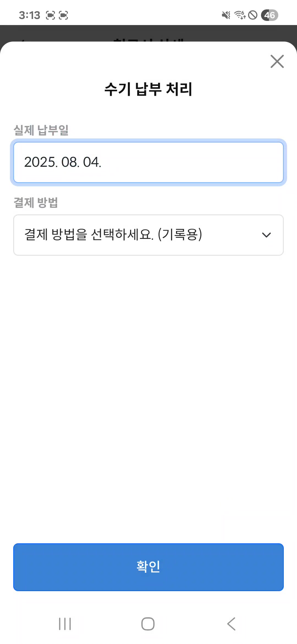Tap the 3:13 clock in status bar
The width and height of the screenshot is (297, 644).
tap(29, 15)
